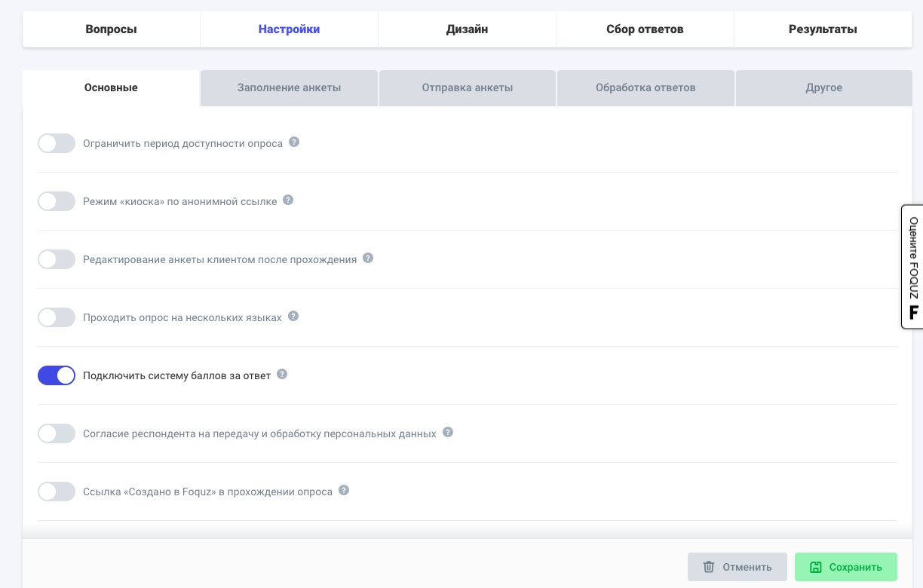Disable "Подключить систему баллов за ответ" toggle
923x588 pixels.
pyautogui.click(x=57, y=375)
